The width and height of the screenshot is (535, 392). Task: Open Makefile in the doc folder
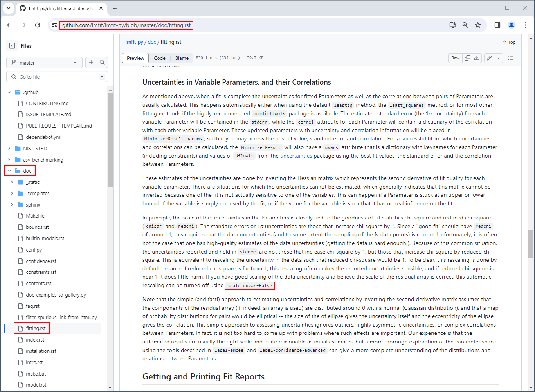click(35, 216)
